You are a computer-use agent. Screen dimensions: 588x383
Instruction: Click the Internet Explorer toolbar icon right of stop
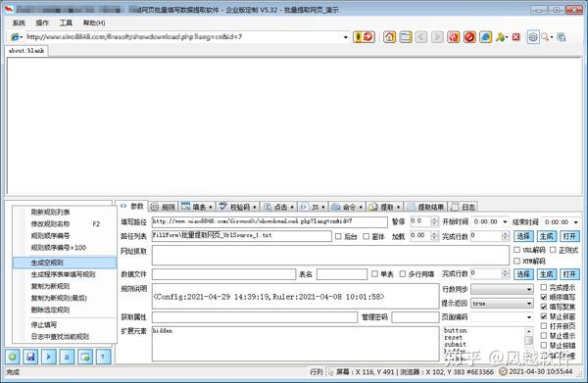click(x=486, y=37)
